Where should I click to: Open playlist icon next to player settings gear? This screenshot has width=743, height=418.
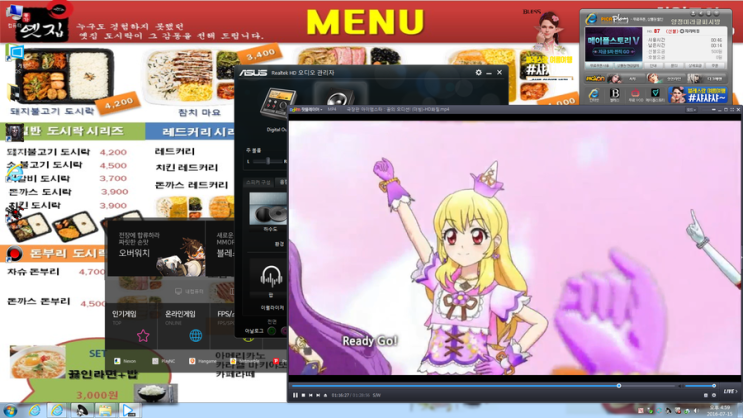(706, 395)
